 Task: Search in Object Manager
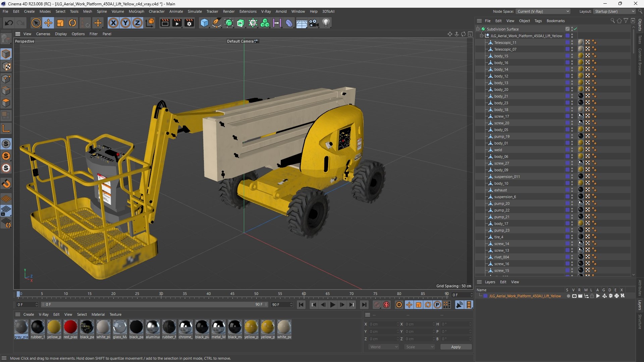[x=612, y=21]
